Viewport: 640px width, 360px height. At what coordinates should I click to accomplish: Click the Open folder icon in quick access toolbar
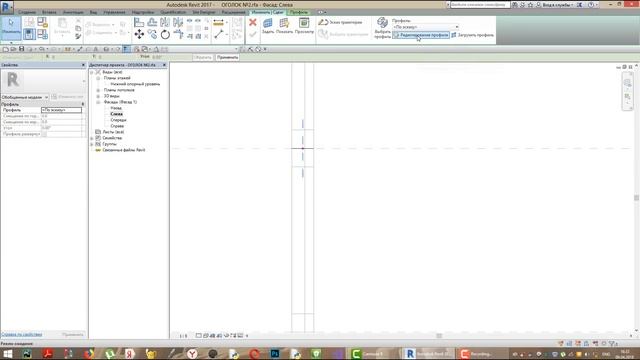click(x=13, y=49)
